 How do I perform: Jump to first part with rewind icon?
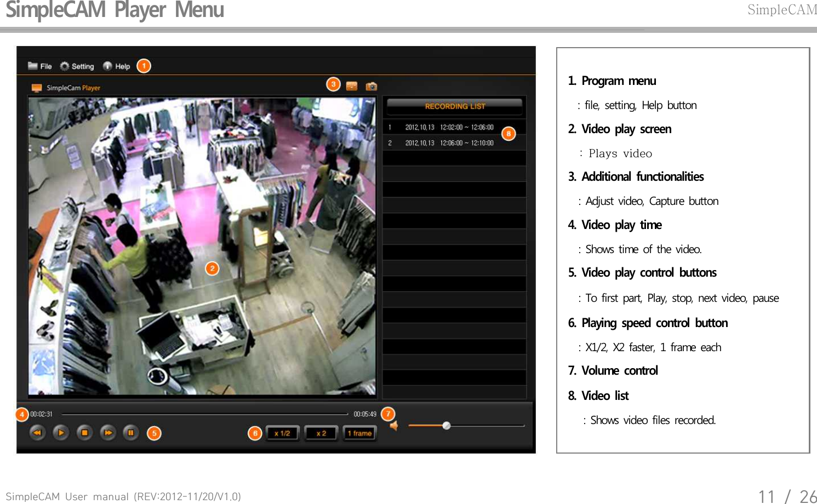coord(37,432)
